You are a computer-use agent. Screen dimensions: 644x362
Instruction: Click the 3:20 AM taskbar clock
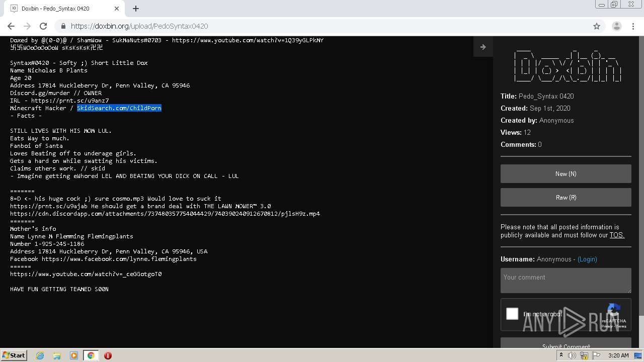point(618,355)
